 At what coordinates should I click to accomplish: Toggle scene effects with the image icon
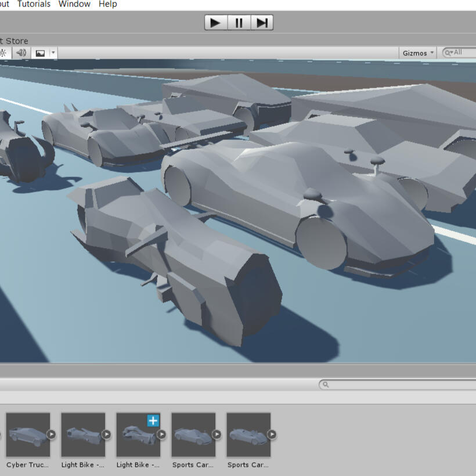(40, 53)
